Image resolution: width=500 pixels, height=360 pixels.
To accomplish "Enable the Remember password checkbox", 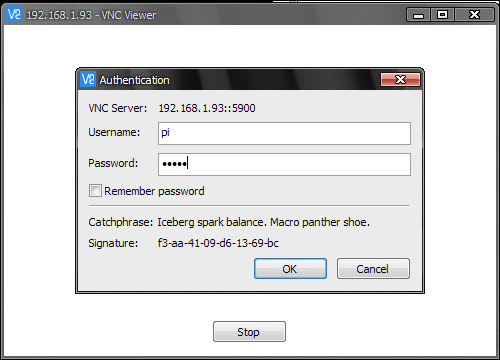I will click(95, 191).
